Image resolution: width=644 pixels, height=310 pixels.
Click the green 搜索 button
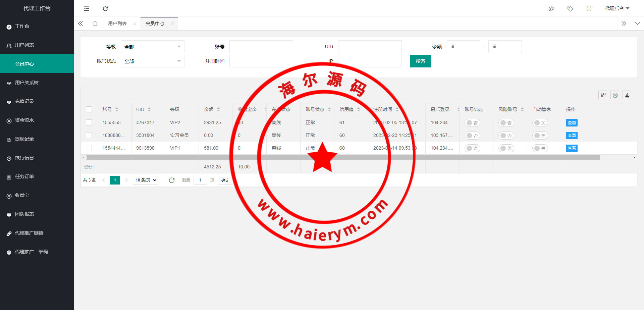pos(420,61)
